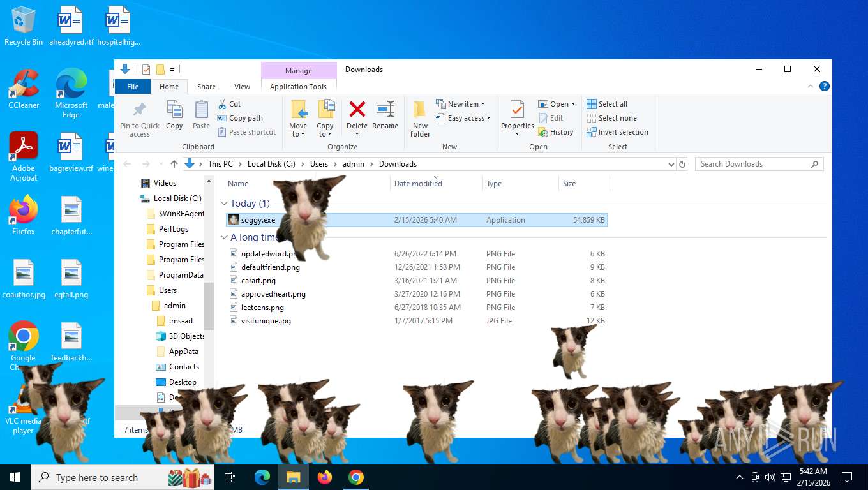868x490 pixels.
Task: Collapse the ribbon with the chevron
Action: 811,86
